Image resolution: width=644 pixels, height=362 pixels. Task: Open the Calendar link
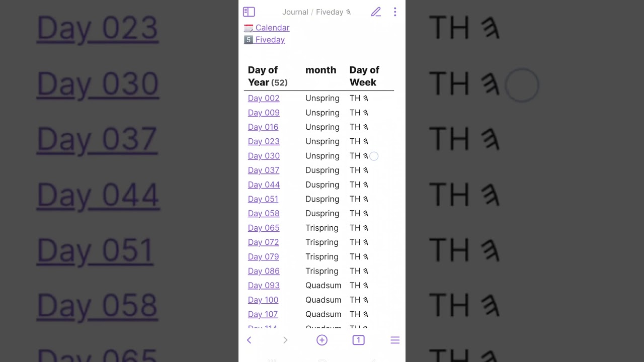click(272, 28)
